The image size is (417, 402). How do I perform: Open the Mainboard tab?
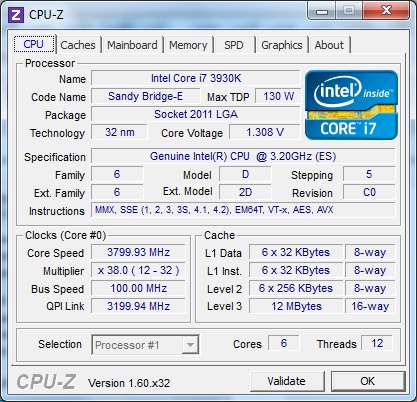point(132,45)
